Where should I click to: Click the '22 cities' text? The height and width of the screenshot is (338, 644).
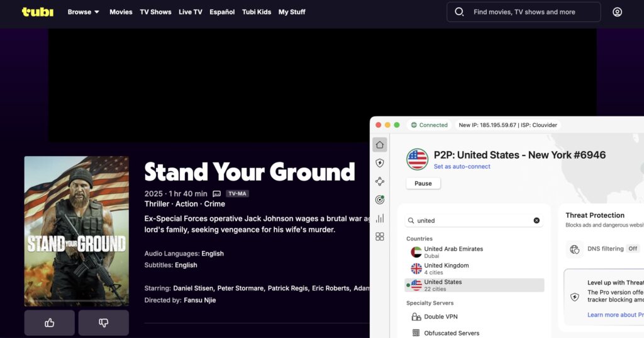click(x=435, y=289)
